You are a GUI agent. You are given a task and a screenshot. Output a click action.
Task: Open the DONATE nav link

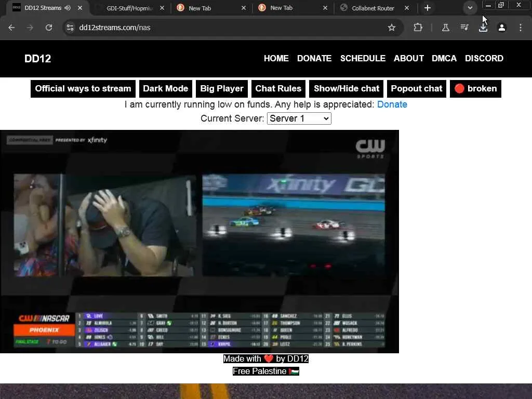click(x=314, y=58)
